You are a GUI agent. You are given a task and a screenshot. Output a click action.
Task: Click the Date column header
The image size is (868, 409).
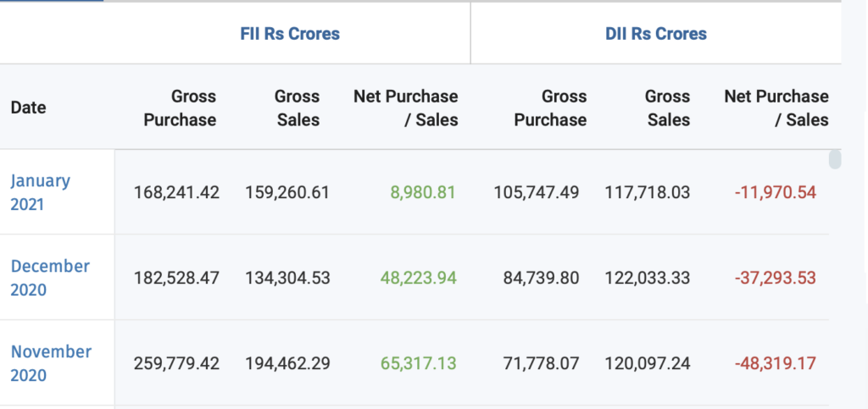click(x=28, y=108)
